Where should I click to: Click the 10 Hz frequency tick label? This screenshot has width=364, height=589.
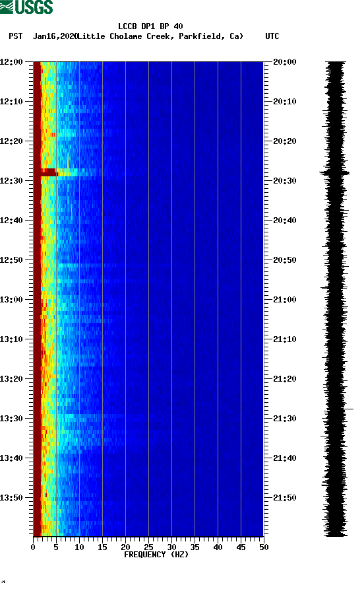point(79,547)
